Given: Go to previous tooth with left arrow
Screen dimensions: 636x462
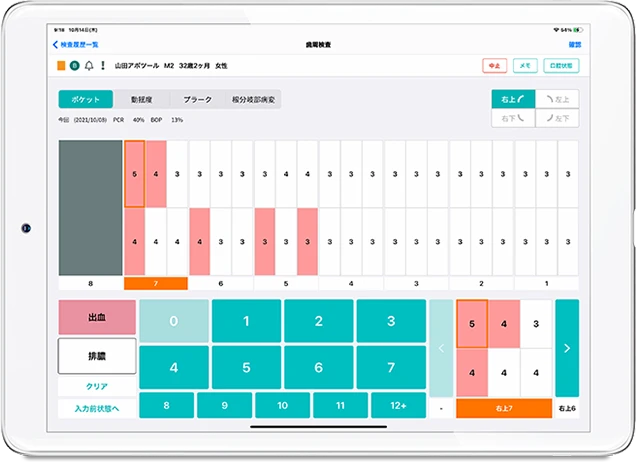Looking at the screenshot, I should 439,348.
